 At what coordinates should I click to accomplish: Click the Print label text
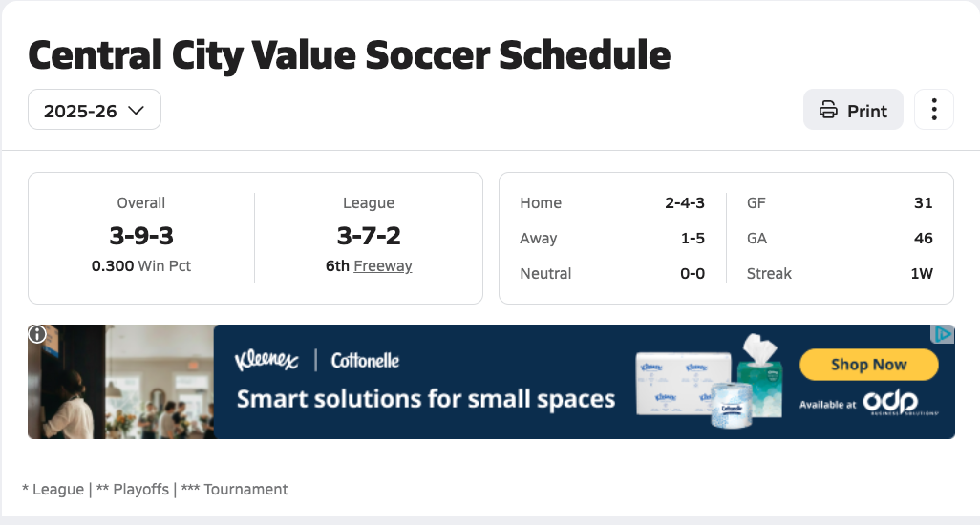pos(867,111)
